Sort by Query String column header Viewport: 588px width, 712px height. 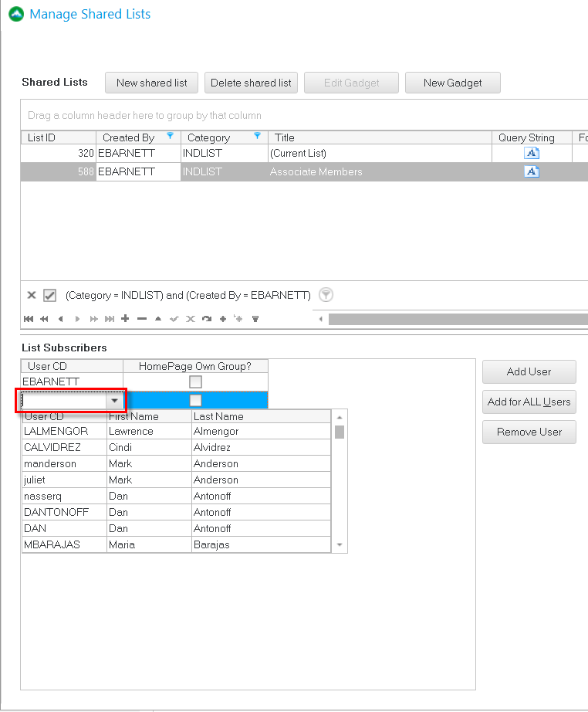point(532,137)
